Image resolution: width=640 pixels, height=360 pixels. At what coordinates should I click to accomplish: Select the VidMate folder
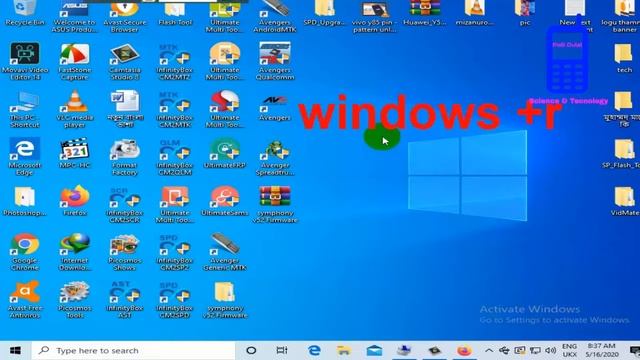click(624, 201)
